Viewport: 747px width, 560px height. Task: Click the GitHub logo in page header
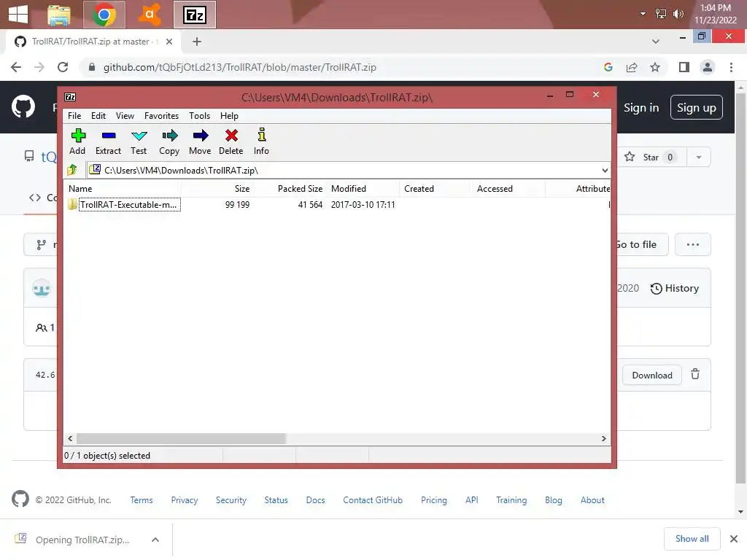pyautogui.click(x=23, y=106)
